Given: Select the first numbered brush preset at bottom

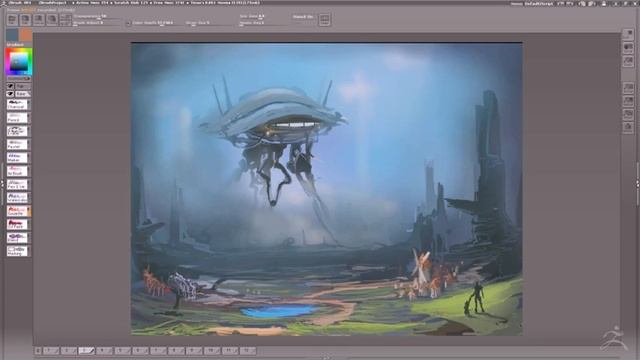Looking at the screenshot, I should pyautogui.click(x=51, y=351).
